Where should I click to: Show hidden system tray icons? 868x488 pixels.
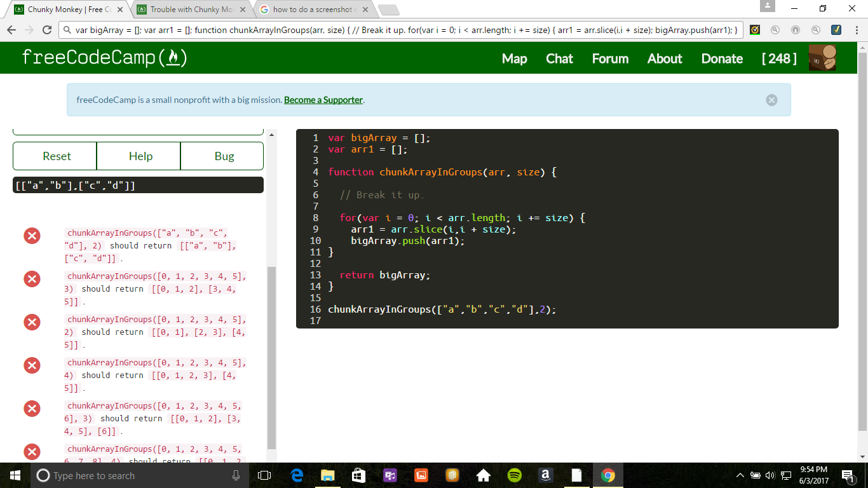click(740, 475)
